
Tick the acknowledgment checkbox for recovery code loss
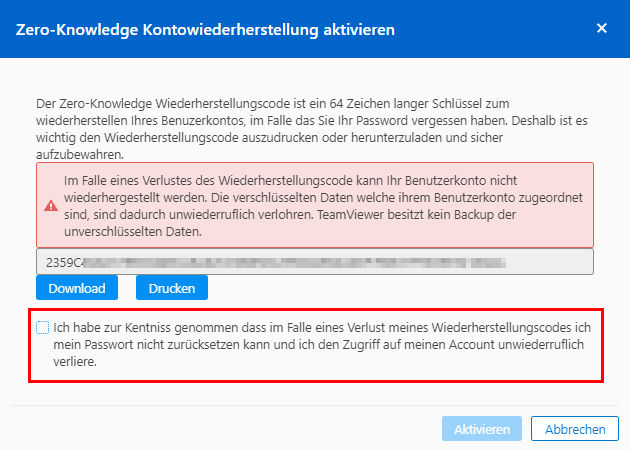pos(43,327)
